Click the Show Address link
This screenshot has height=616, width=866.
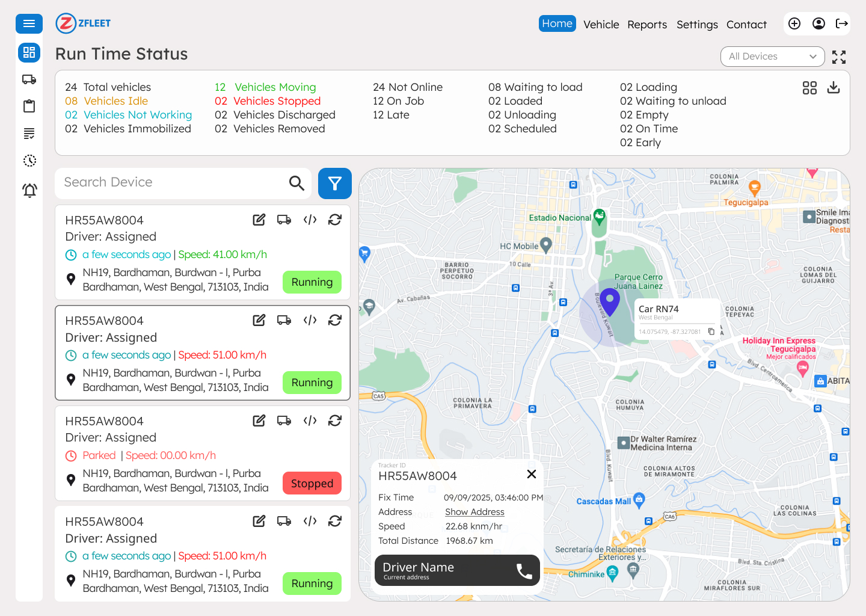point(474,512)
